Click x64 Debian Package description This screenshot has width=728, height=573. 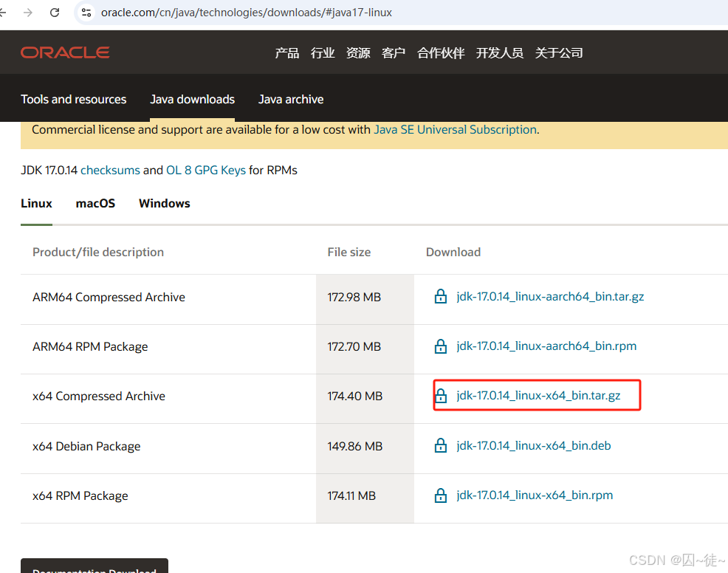pyautogui.click(x=86, y=446)
